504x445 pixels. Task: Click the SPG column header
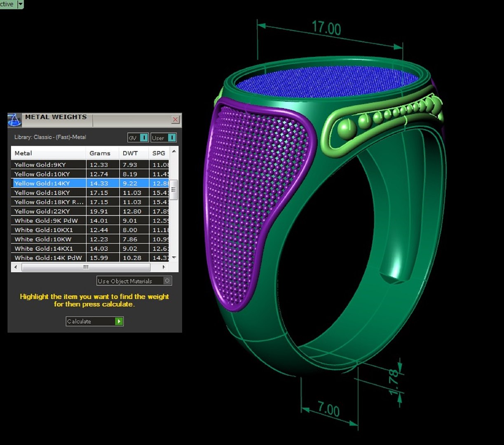(159, 153)
